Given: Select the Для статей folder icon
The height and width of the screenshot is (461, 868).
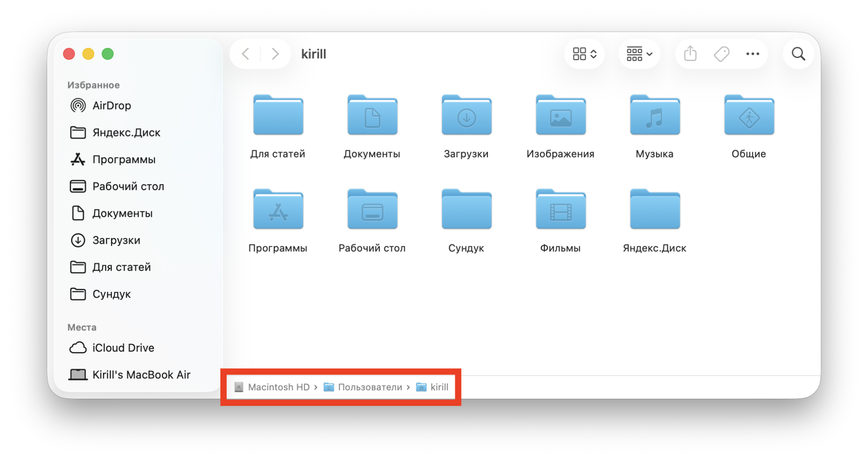Looking at the screenshot, I should pyautogui.click(x=278, y=115).
